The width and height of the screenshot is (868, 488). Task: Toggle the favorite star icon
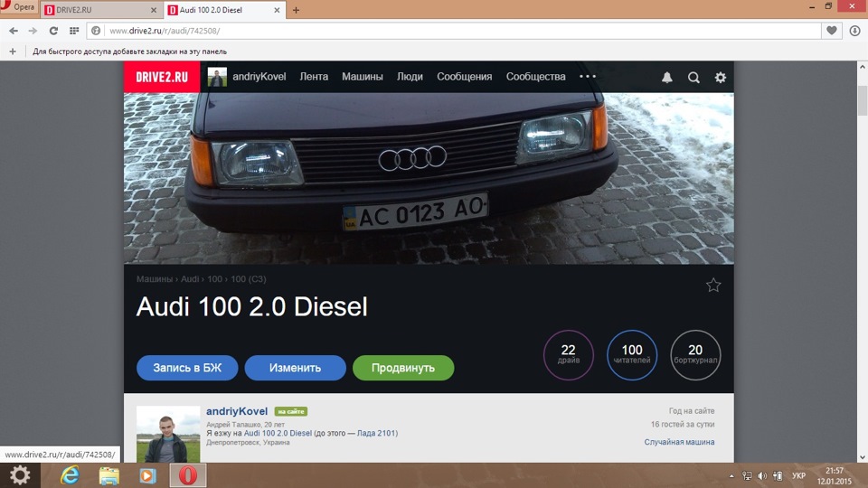coord(713,285)
